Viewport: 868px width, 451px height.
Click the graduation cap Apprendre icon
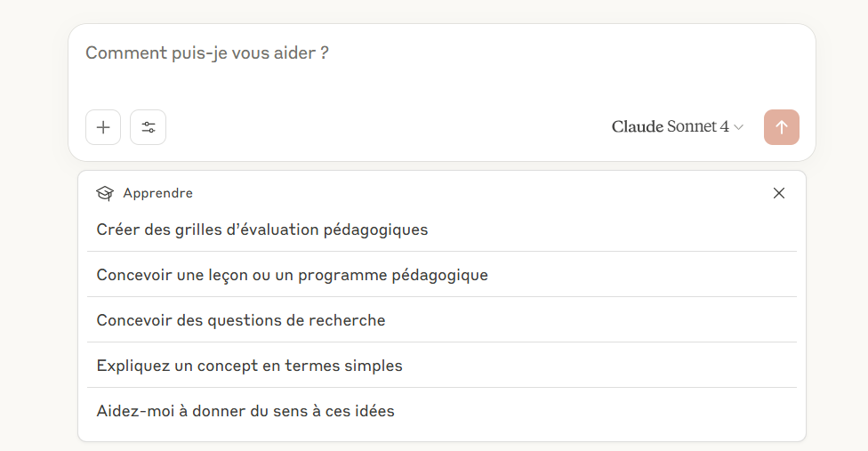click(x=105, y=193)
